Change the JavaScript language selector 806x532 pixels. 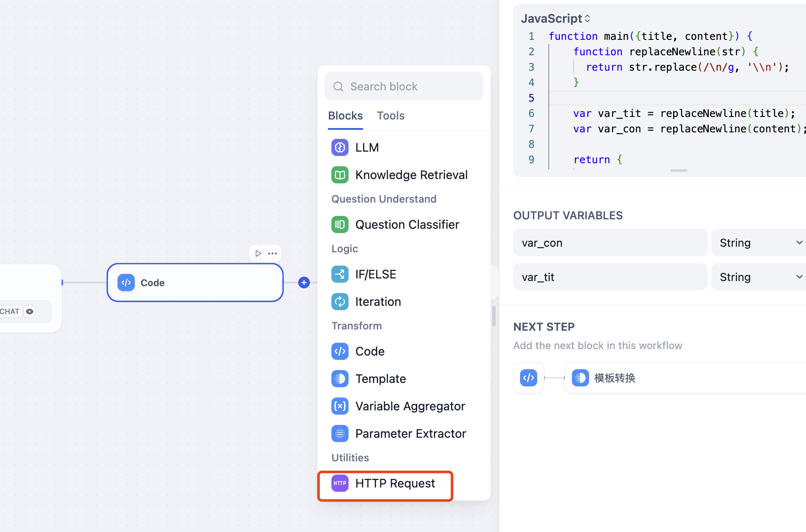(x=556, y=18)
